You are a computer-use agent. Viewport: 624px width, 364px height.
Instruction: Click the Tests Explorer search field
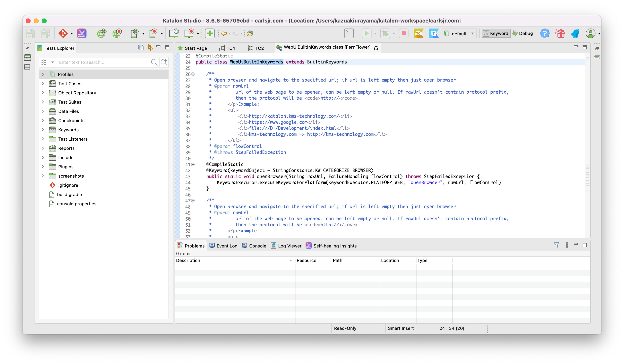coord(104,62)
